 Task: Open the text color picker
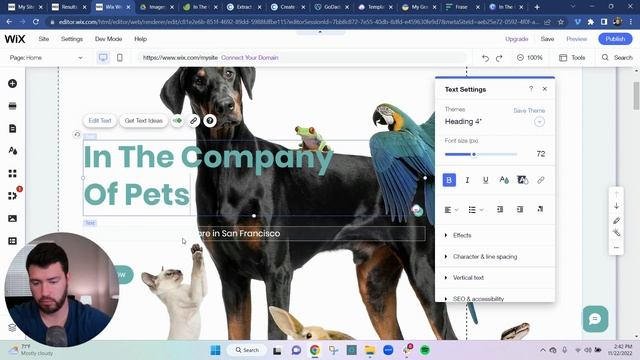504,180
